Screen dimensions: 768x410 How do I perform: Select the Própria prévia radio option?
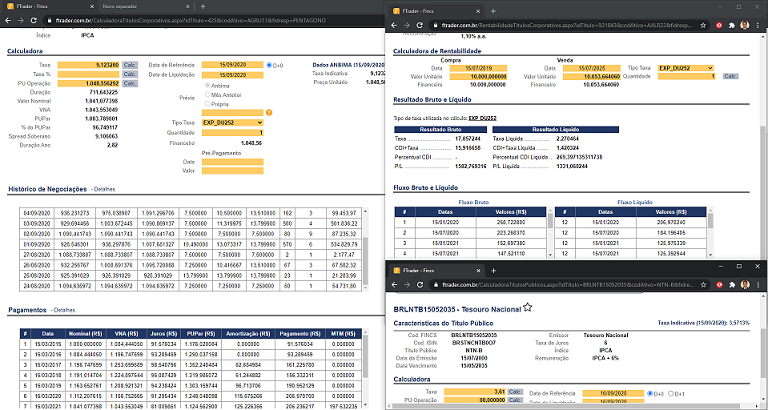207,103
